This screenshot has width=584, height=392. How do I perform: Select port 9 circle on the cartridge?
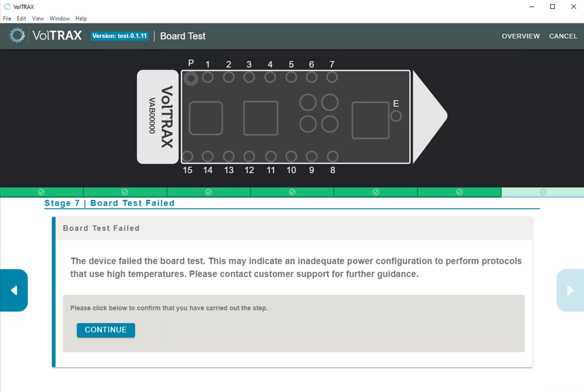[x=312, y=156]
